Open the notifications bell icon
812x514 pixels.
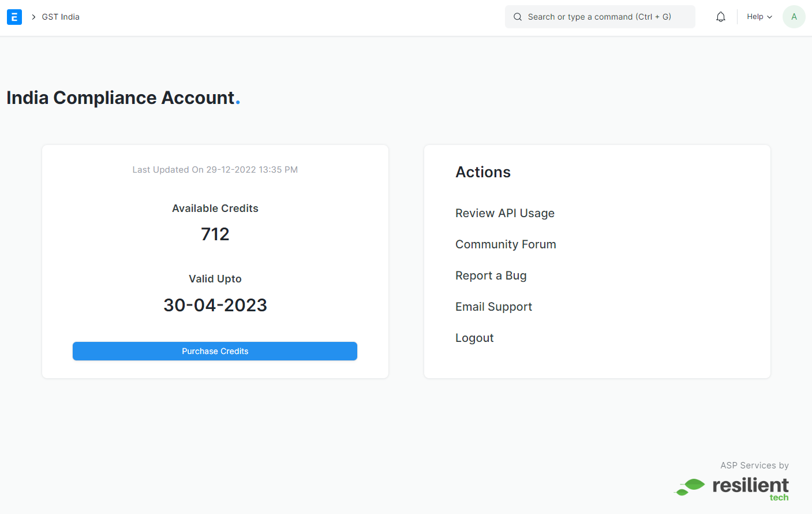coord(721,17)
